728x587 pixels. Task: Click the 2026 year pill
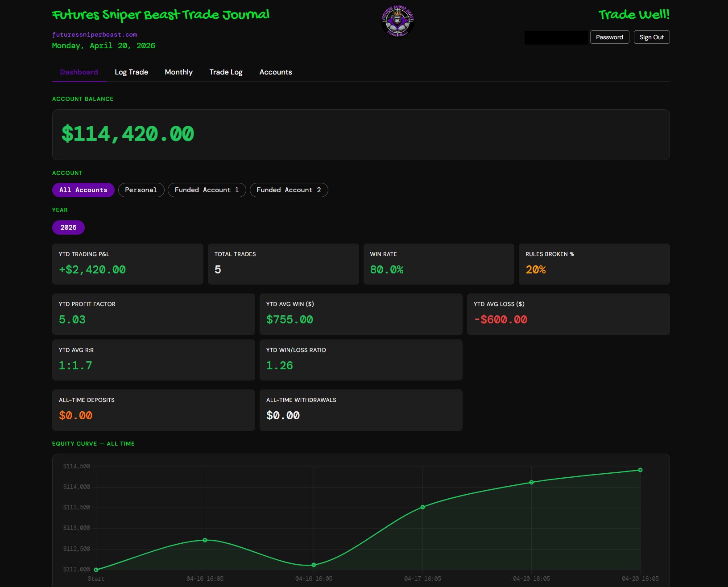68,227
